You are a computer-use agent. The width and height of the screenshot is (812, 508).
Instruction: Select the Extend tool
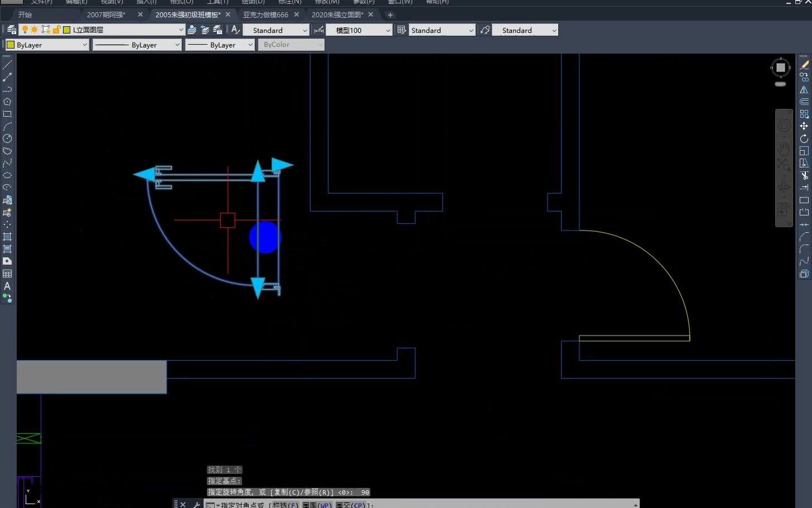click(804, 188)
